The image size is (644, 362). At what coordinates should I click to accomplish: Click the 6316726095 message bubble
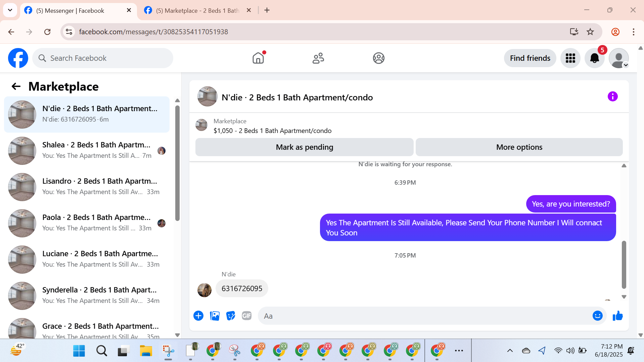click(x=242, y=288)
